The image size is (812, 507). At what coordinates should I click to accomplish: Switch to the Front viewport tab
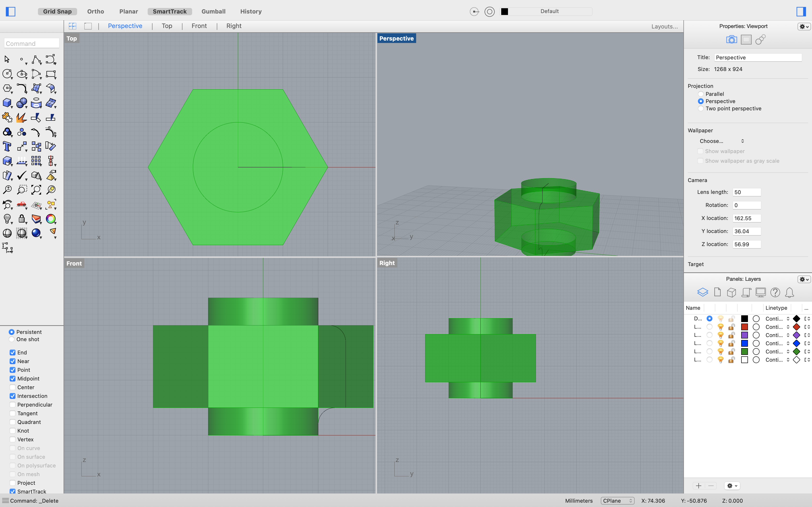(x=199, y=26)
